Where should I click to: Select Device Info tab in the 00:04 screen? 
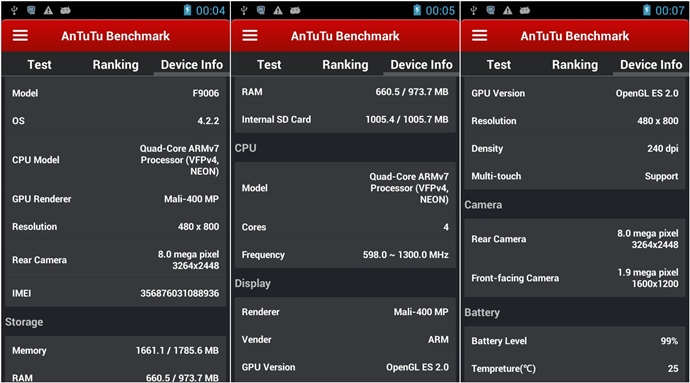[192, 65]
